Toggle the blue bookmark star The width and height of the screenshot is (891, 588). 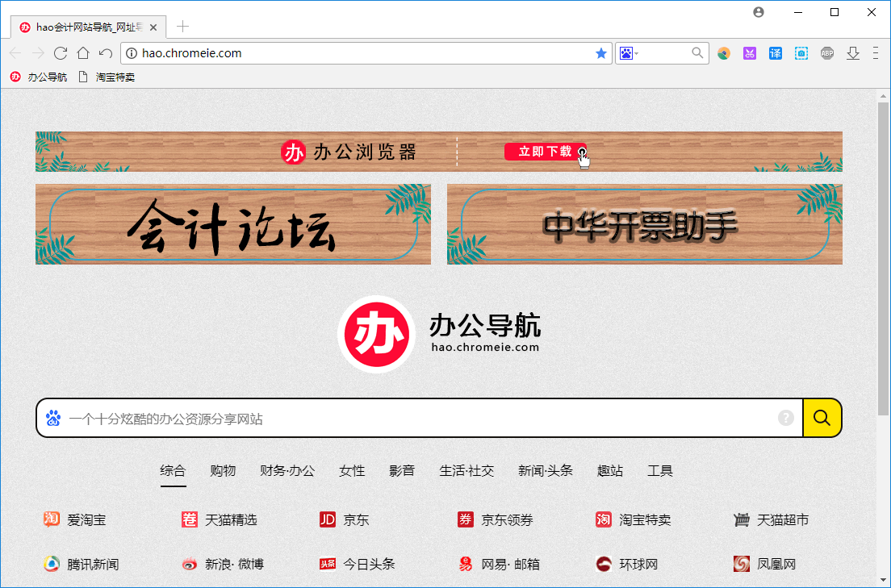(x=600, y=53)
